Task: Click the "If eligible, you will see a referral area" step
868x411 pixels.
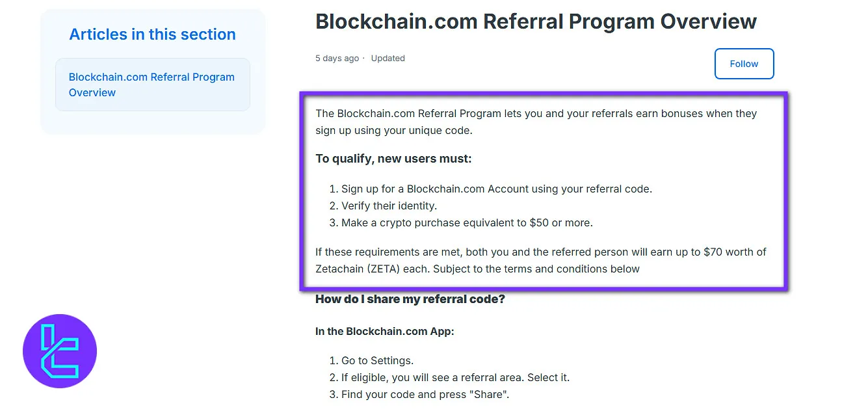Action: [x=455, y=378]
